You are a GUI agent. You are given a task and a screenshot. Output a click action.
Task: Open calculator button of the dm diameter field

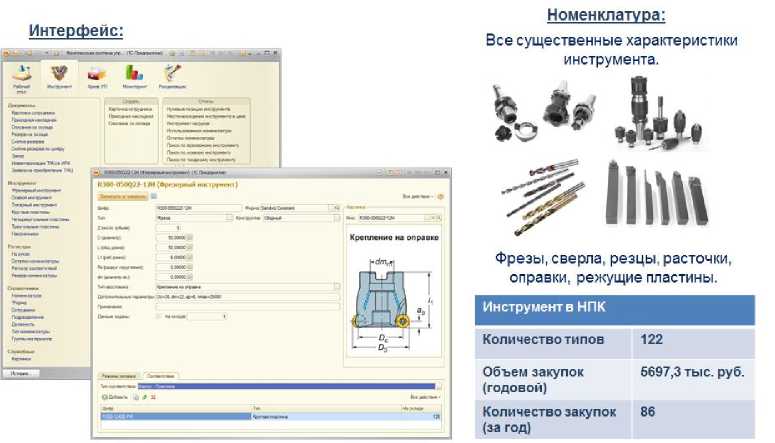click(190, 277)
